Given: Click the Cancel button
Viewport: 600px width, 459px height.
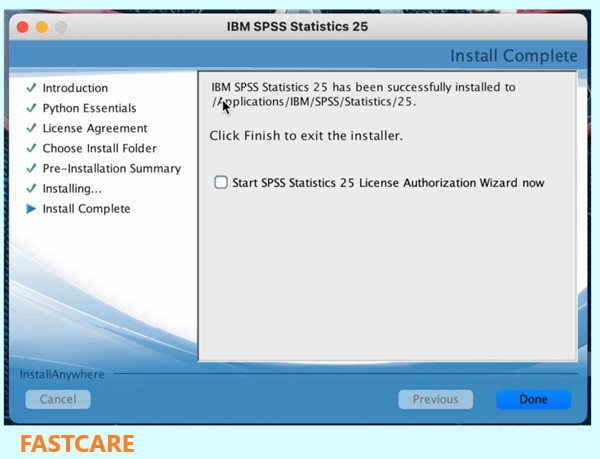Looking at the screenshot, I should pyautogui.click(x=58, y=399).
